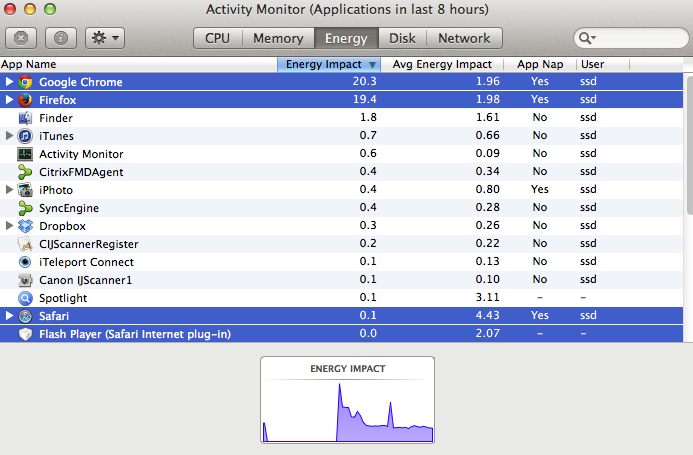
Task: Sort by the App Name column
Action: tap(138, 65)
